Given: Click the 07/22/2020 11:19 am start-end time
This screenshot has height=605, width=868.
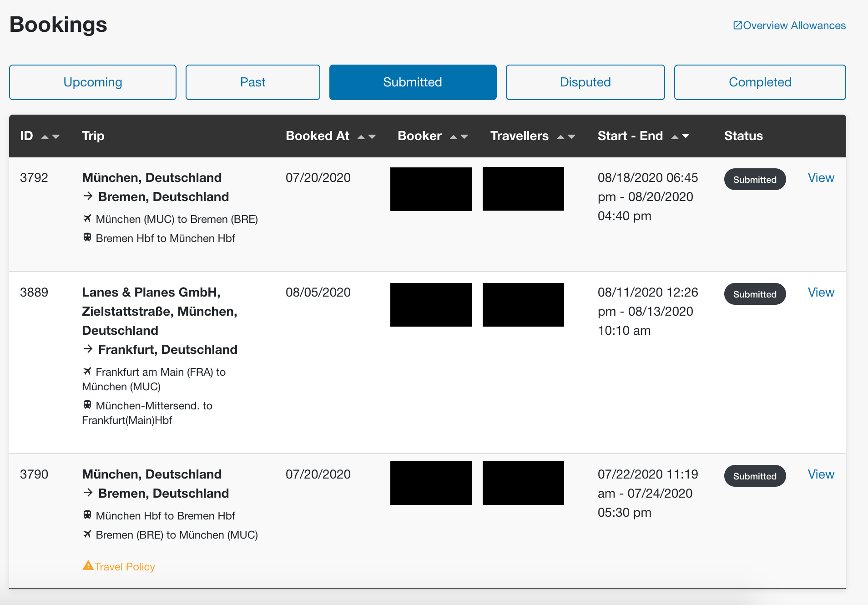Looking at the screenshot, I should (648, 494).
